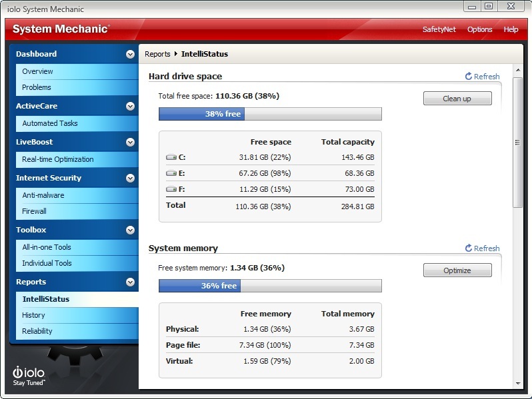
Task: Open Help in header
Action: tap(511, 29)
